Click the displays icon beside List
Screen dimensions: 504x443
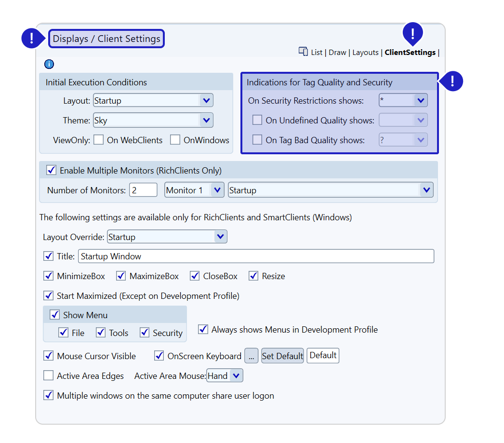point(303,52)
